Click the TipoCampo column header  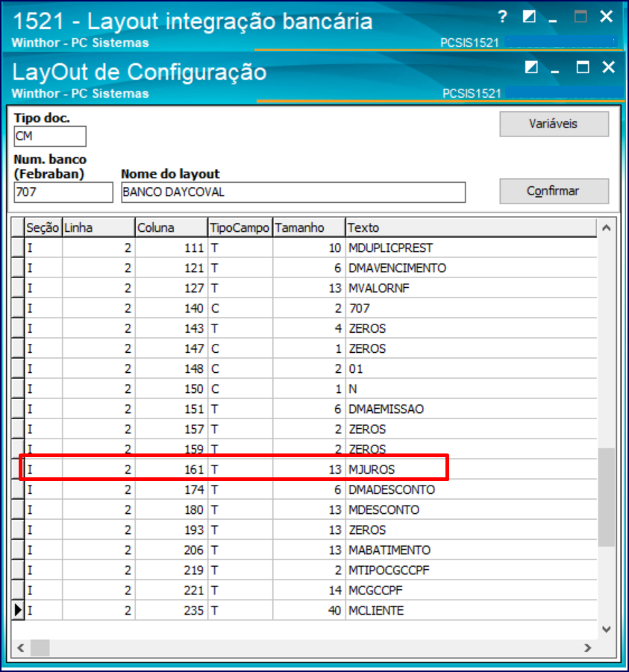240,227
